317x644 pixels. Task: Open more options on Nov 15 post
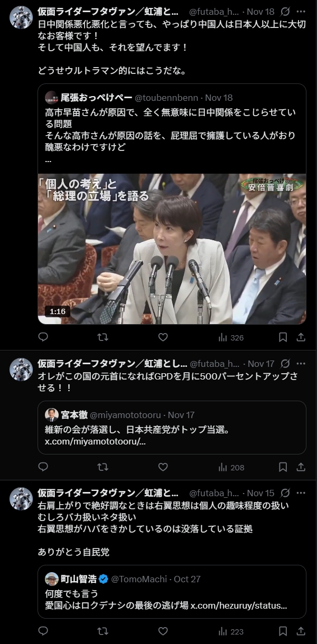(301, 493)
